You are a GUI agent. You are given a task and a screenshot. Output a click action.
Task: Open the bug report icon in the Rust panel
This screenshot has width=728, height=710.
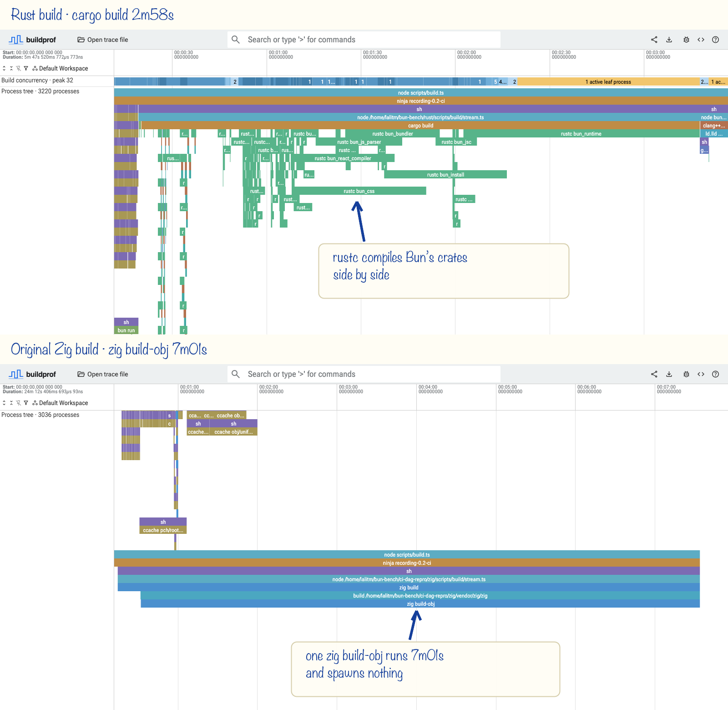click(686, 40)
